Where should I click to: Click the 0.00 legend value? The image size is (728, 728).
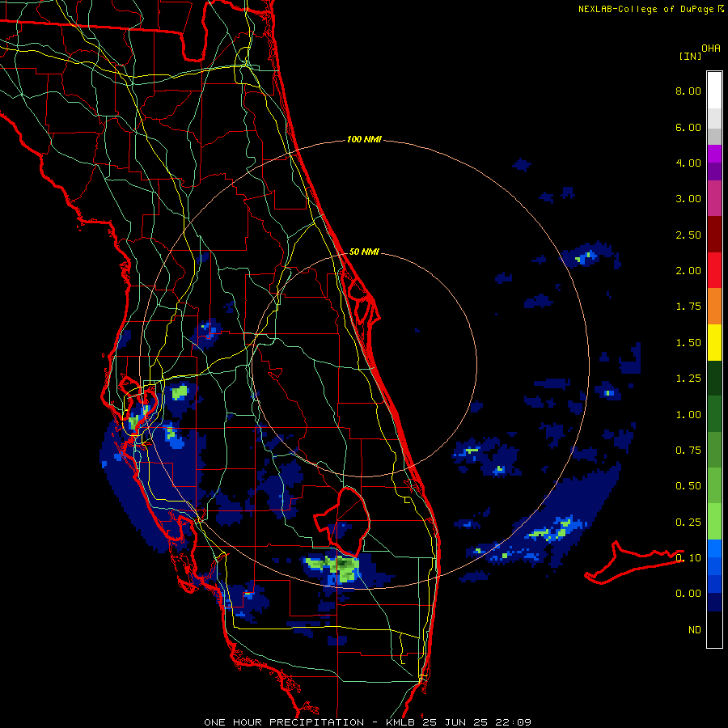coord(688,594)
